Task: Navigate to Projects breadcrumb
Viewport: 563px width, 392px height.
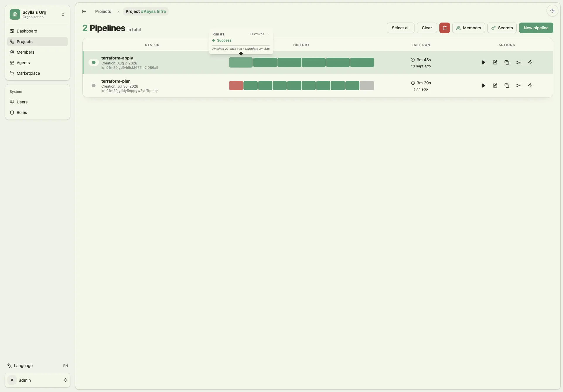Action: click(103, 11)
